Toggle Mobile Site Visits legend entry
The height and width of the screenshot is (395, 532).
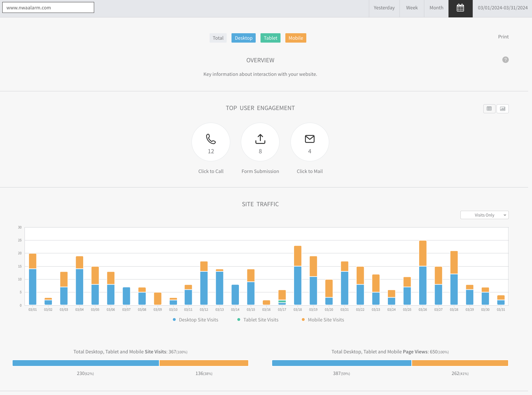click(x=326, y=320)
